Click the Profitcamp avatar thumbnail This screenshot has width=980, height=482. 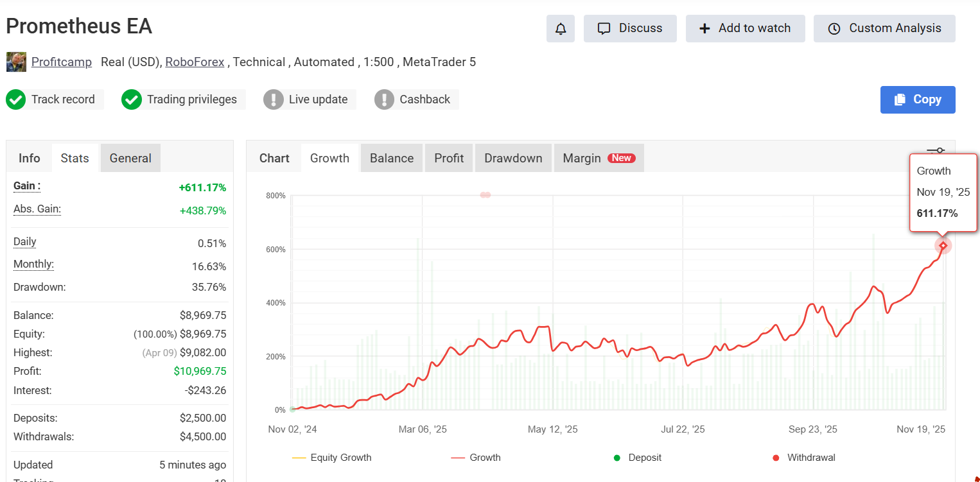[16, 62]
